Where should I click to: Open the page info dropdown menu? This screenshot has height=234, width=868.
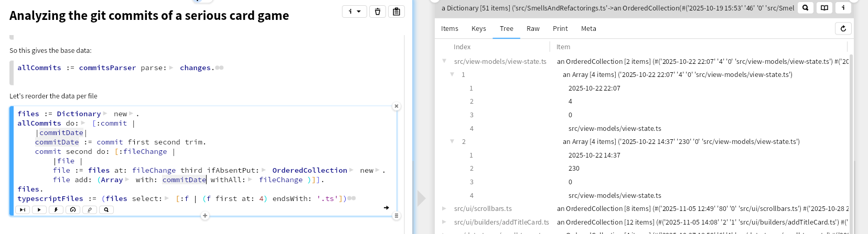click(x=354, y=12)
